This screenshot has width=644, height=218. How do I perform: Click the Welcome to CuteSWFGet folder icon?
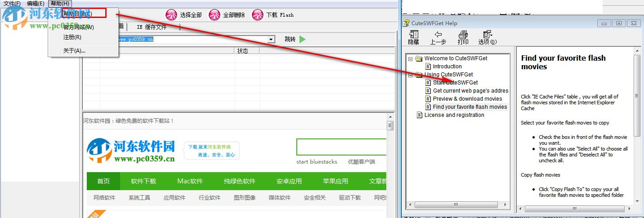(419, 58)
